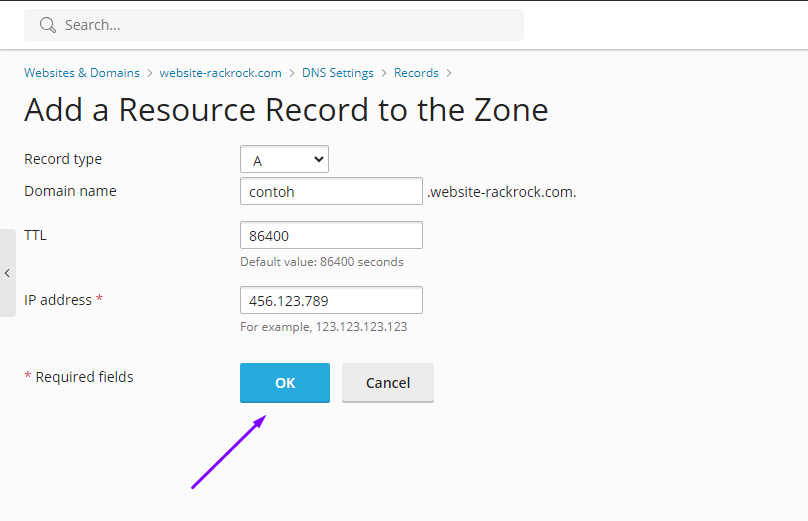Return to the Records breadcrumb page
The height and width of the screenshot is (521, 808).
[416, 73]
